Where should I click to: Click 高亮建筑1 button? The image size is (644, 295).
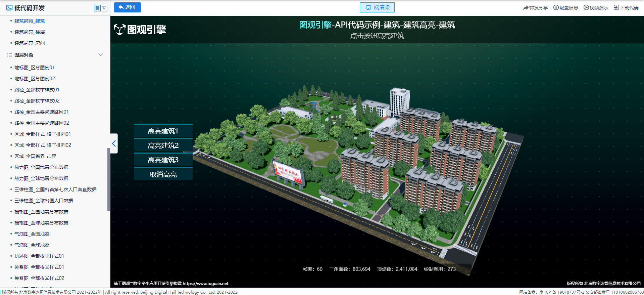coord(163,131)
